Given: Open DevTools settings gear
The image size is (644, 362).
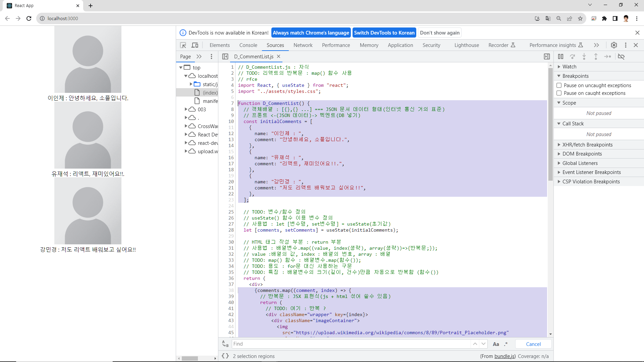Looking at the screenshot, I should pos(614,45).
